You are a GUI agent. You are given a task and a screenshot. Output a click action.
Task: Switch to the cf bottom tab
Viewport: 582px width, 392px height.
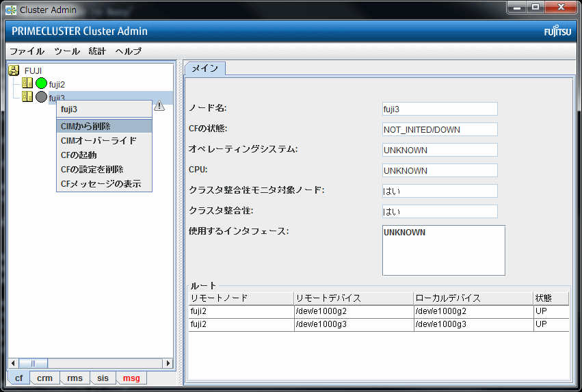click(x=18, y=378)
